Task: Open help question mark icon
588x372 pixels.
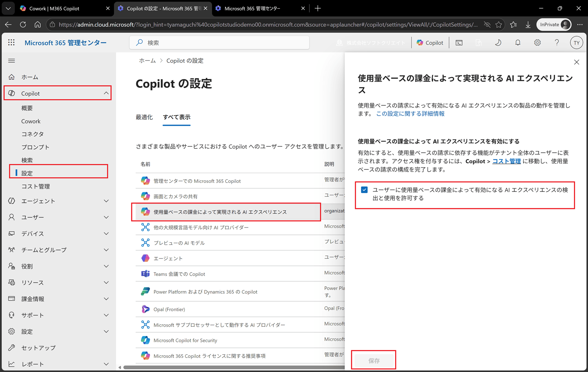Action: click(x=557, y=43)
